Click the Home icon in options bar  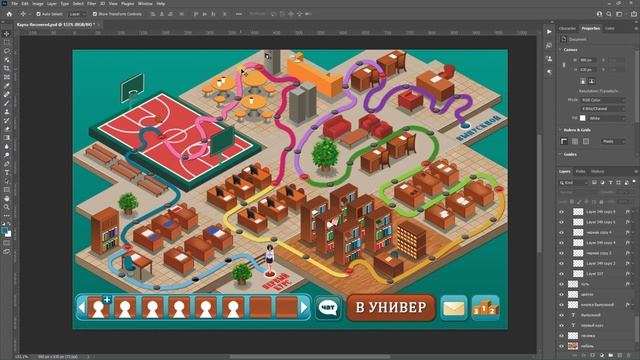point(9,14)
